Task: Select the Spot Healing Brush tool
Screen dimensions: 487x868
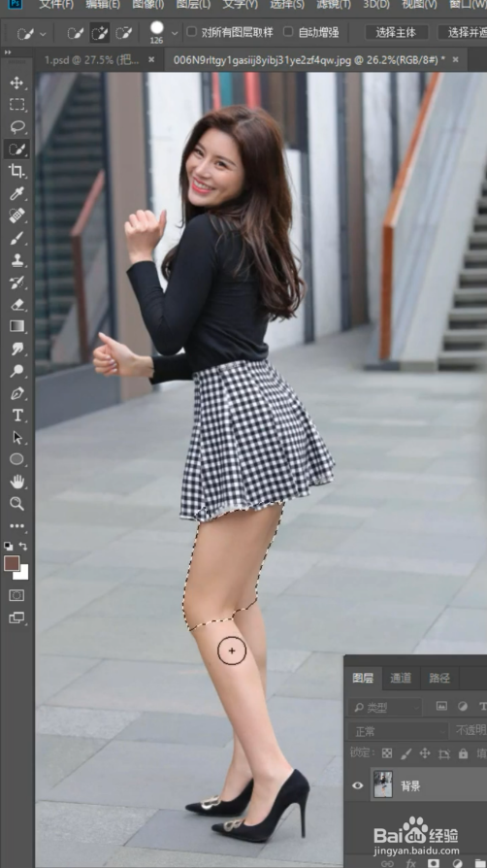Action: tap(17, 216)
